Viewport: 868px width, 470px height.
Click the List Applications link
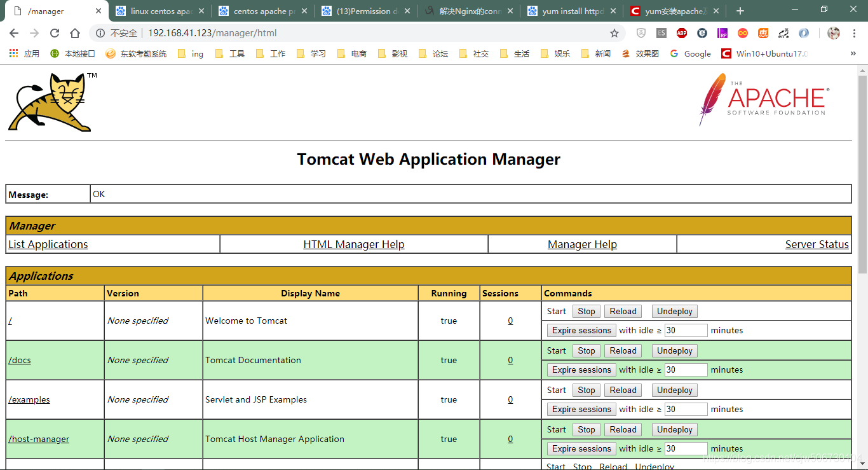pos(48,244)
